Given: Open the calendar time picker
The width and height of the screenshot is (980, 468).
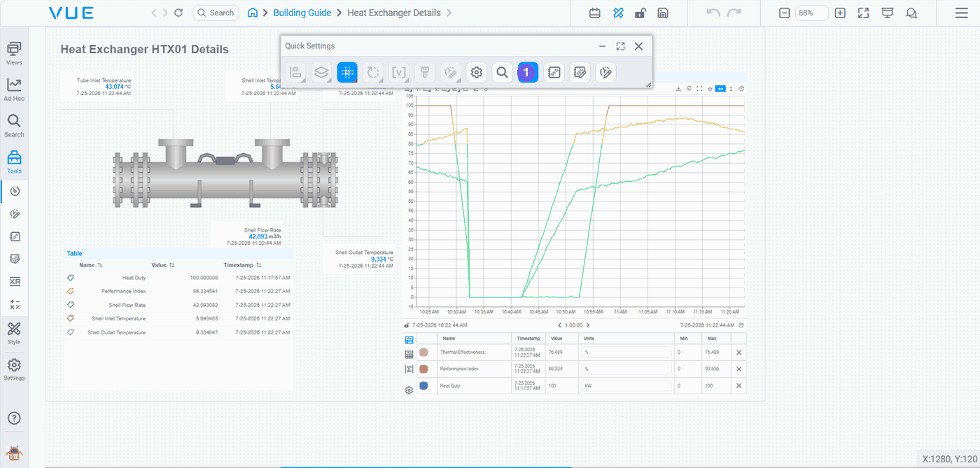Looking at the screenshot, I should (595, 13).
